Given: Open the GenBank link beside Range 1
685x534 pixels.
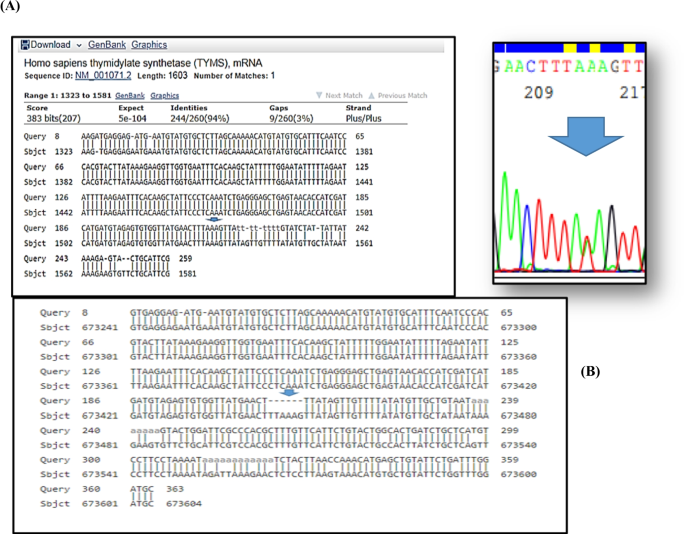Looking at the screenshot, I should coord(130,95).
